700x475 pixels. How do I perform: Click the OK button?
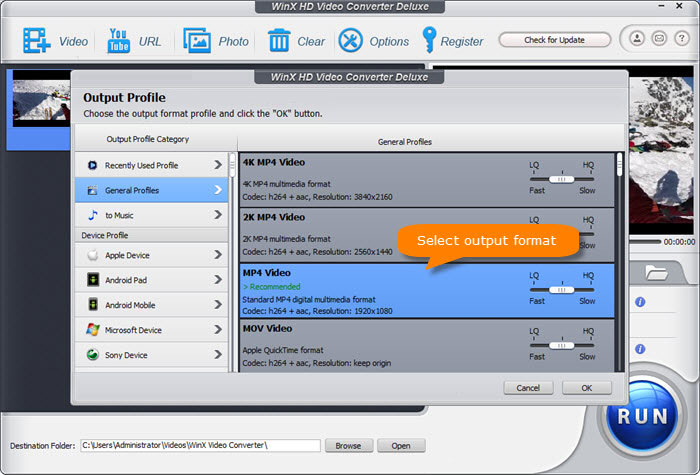point(587,388)
